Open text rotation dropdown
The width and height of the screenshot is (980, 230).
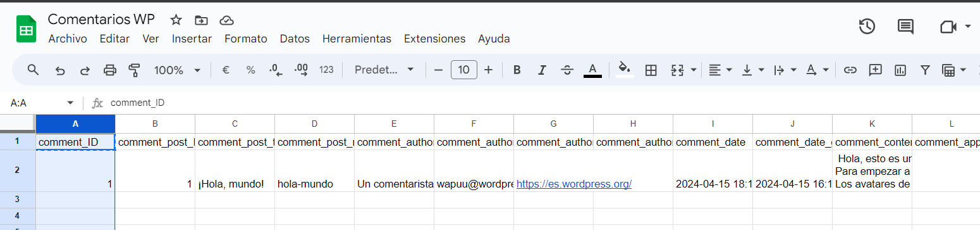pyautogui.click(x=817, y=70)
